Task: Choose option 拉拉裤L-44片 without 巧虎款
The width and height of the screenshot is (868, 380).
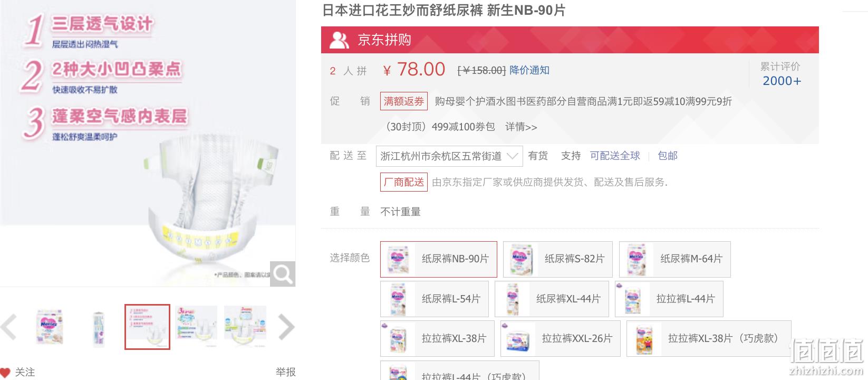Action: tap(669, 299)
